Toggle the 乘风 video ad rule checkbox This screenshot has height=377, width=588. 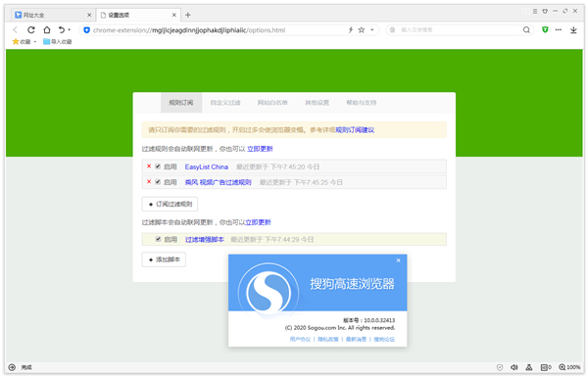coord(158,182)
